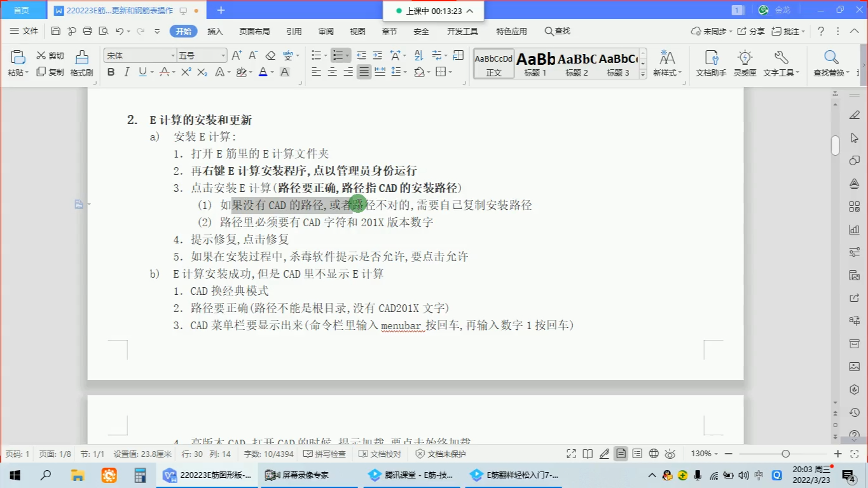Screen dimensions: 868x488
Task: Open the font name dropdown (宋体)
Action: point(172,56)
